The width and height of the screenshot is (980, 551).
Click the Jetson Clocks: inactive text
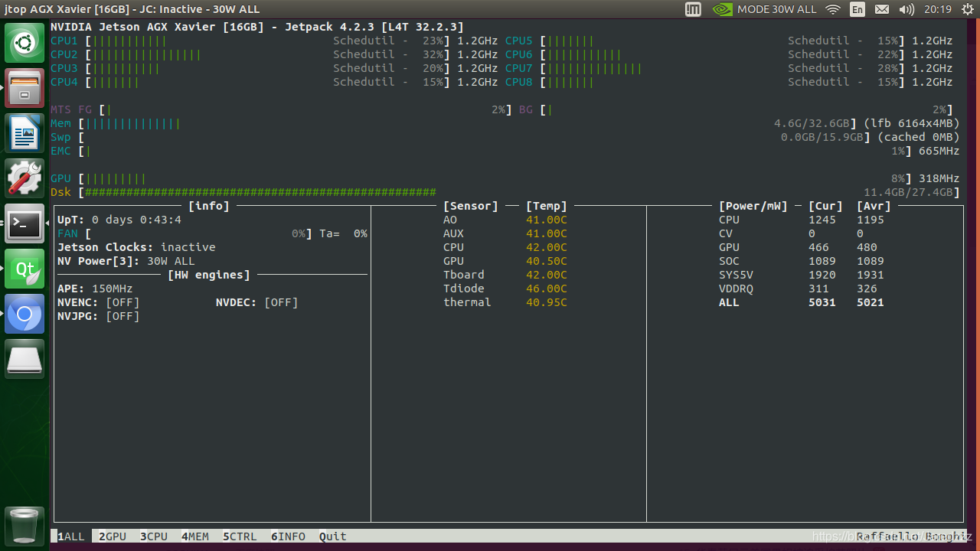pos(136,247)
